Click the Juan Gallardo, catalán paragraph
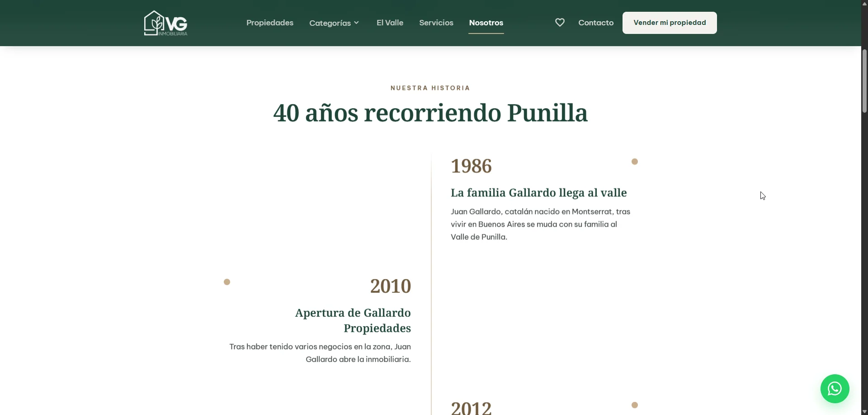This screenshot has width=868, height=415. tap(541, 224)
